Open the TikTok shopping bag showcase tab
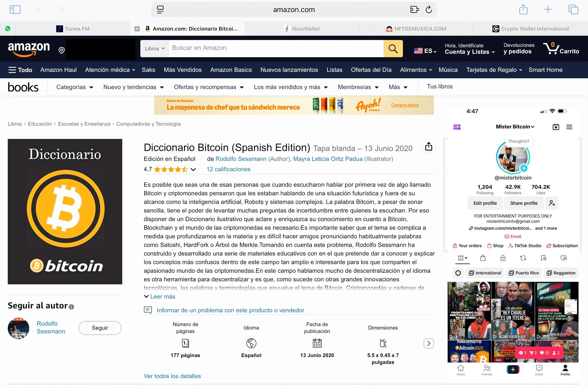The image size is (588, 388). coord(483,258)
